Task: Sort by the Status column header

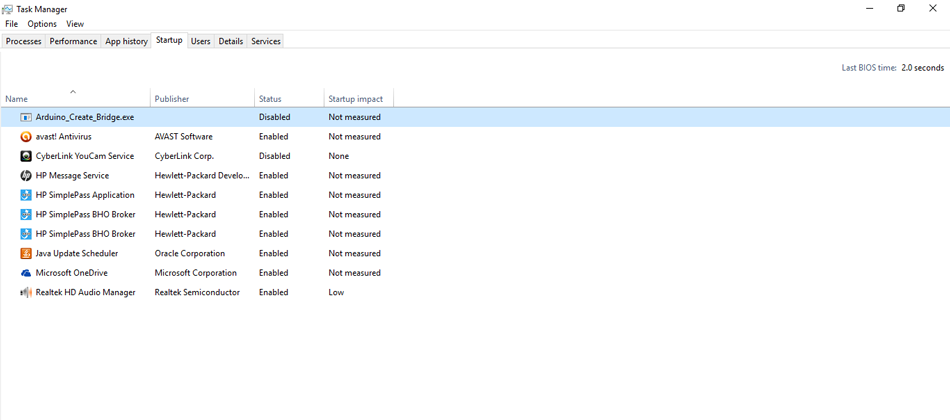Action: pyautogui.click(x=289, y=98)
